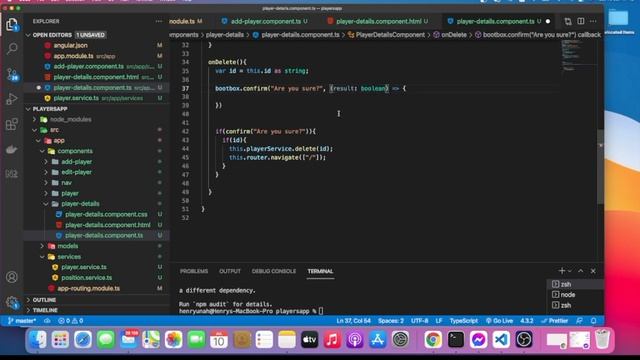The image size is (640, 360).
Task: Open the Terminal app from the Dock
Action: click(456, 340)
